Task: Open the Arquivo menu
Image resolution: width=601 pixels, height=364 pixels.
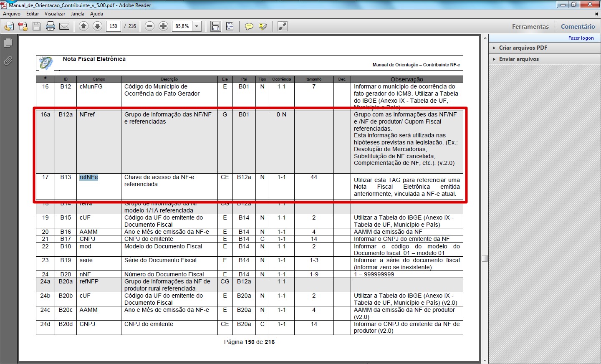Action: pos(12,14)
